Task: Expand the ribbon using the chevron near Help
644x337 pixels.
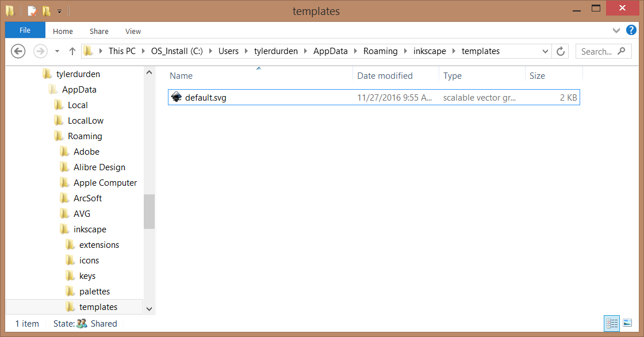Action: click(616, 30)
